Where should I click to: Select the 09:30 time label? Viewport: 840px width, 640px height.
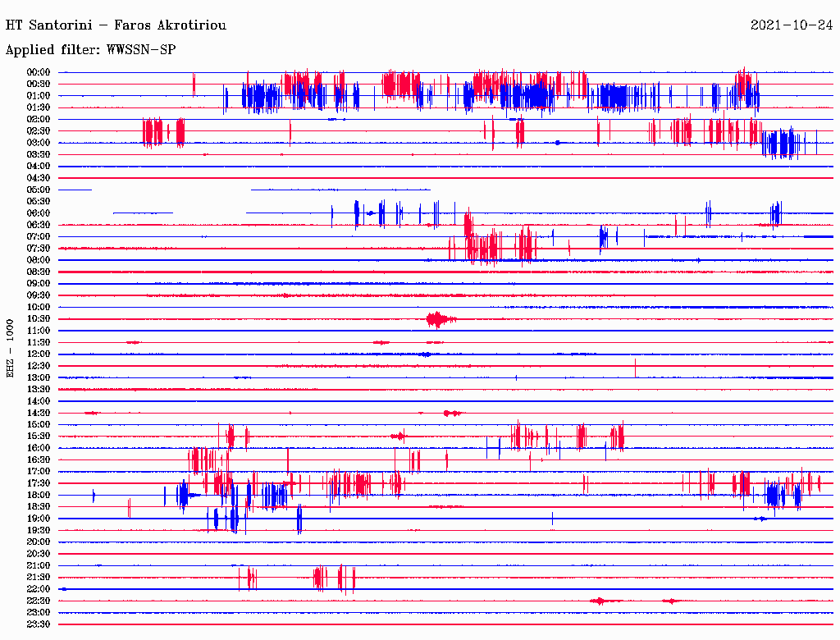click(39, 295)
